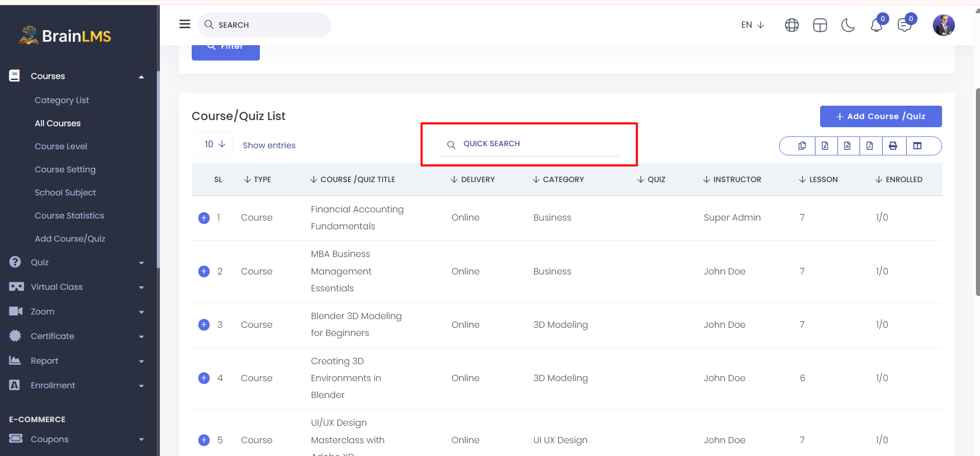Open the notification bell

876,25
